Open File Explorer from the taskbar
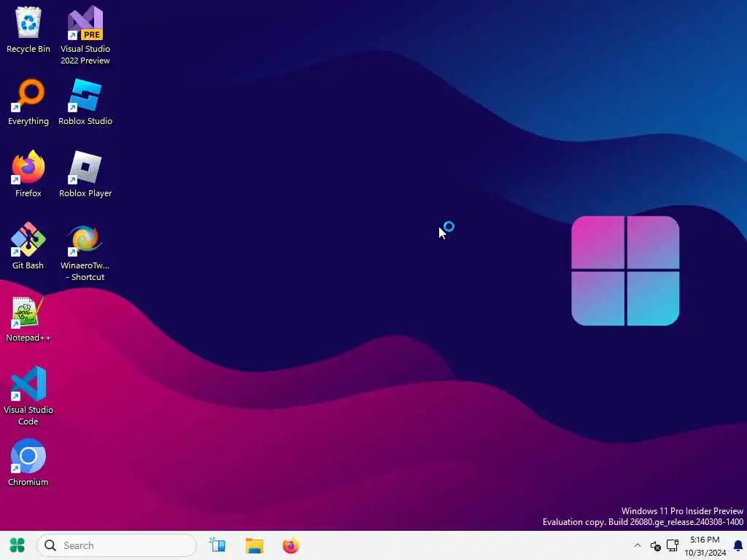747x560 pixels. (255, 545)
